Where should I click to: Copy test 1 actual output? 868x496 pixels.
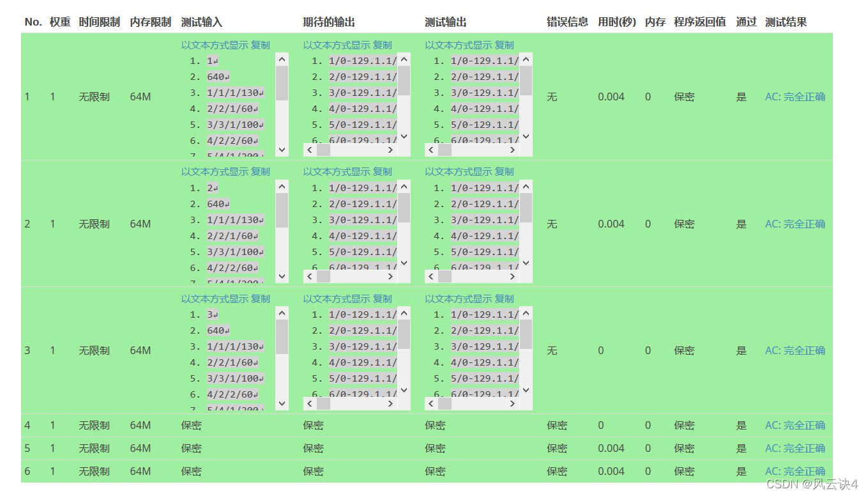point(505,45)
